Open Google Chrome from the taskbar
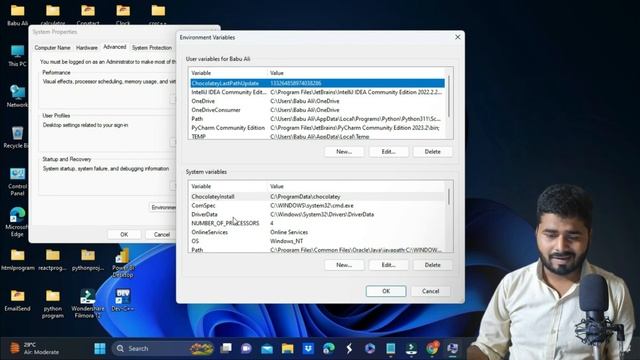 [x=432, y=349]
